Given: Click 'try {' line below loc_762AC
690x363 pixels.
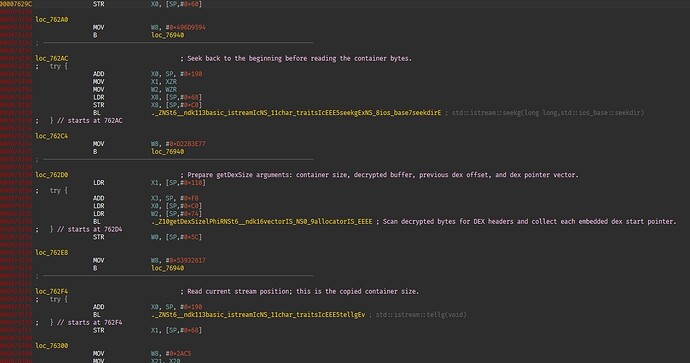Looking at the screenshot, I should click(59, 66).
